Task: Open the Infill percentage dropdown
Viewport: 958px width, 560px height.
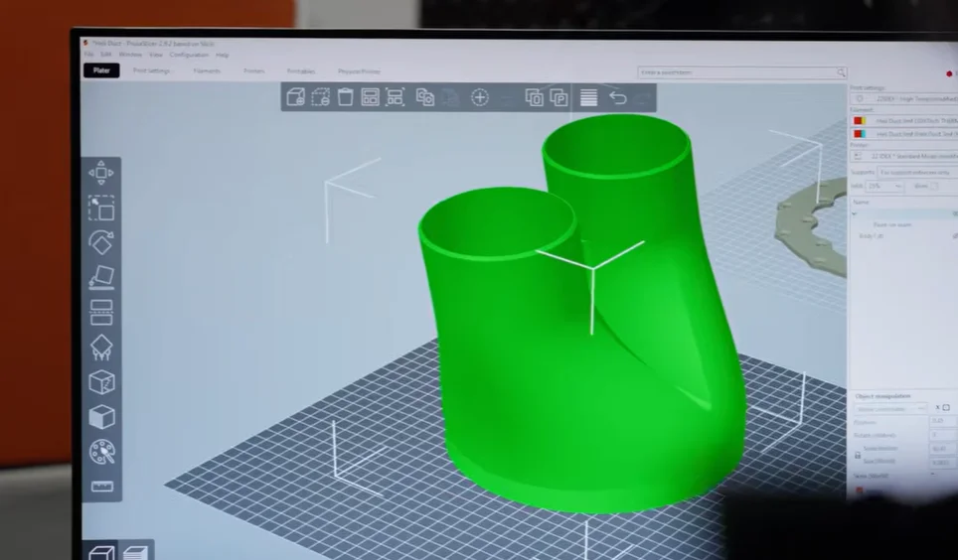Action: (x=884, y=186)
